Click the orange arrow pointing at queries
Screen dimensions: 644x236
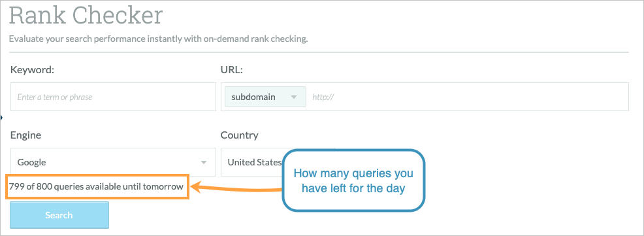(236, 189)
